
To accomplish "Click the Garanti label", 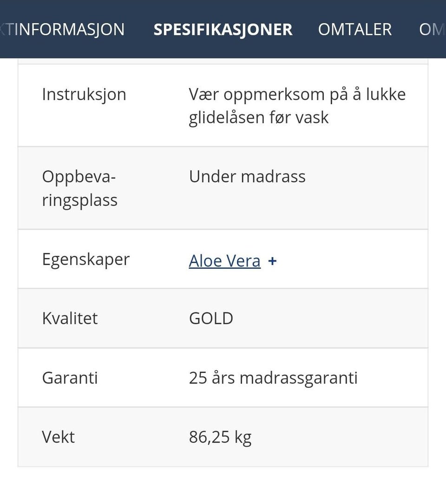I will [70, 378].
